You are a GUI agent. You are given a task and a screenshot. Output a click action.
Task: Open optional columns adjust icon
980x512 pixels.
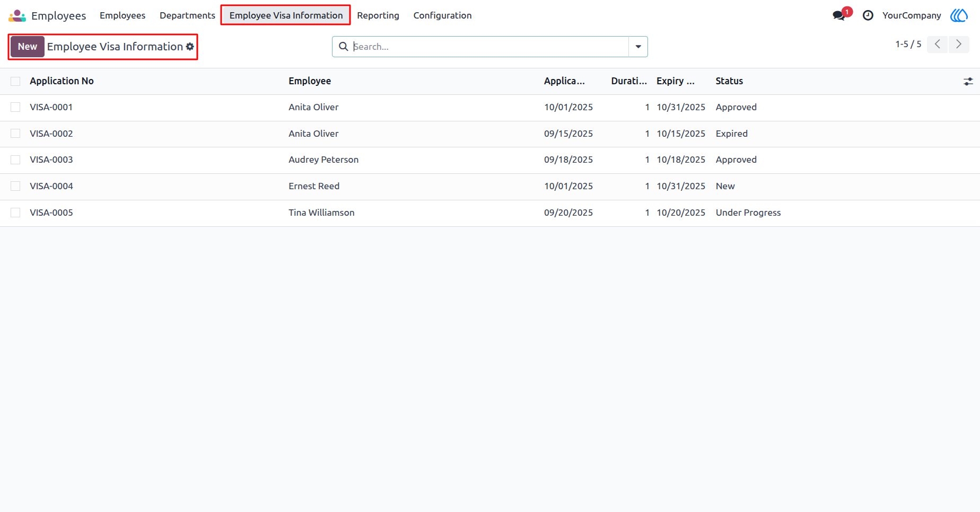point(968,81)
